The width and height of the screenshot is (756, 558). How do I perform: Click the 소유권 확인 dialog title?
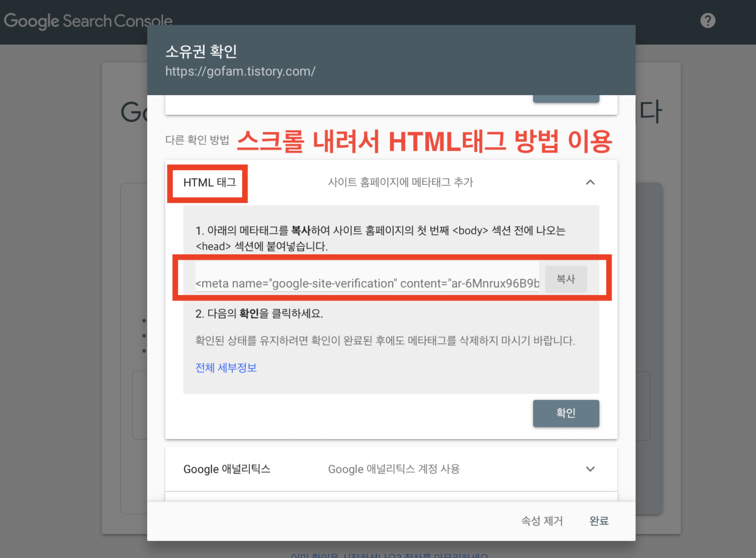coord(201,51)
